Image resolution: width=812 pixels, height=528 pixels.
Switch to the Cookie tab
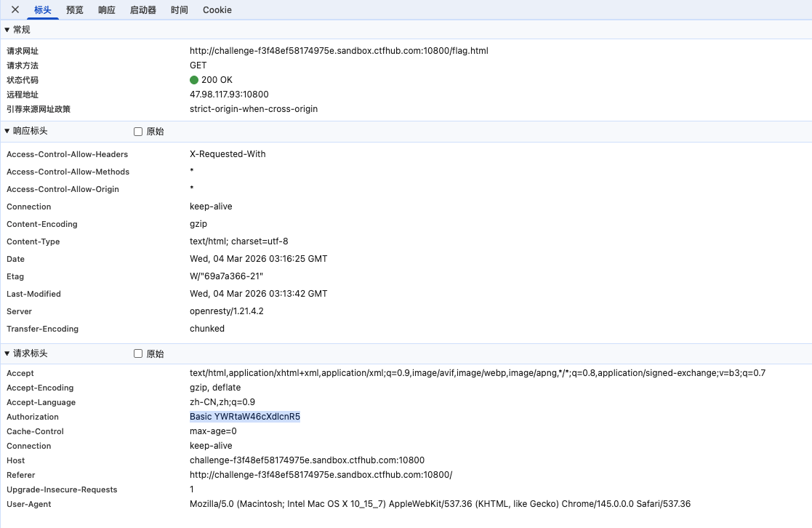pos(217,10)
